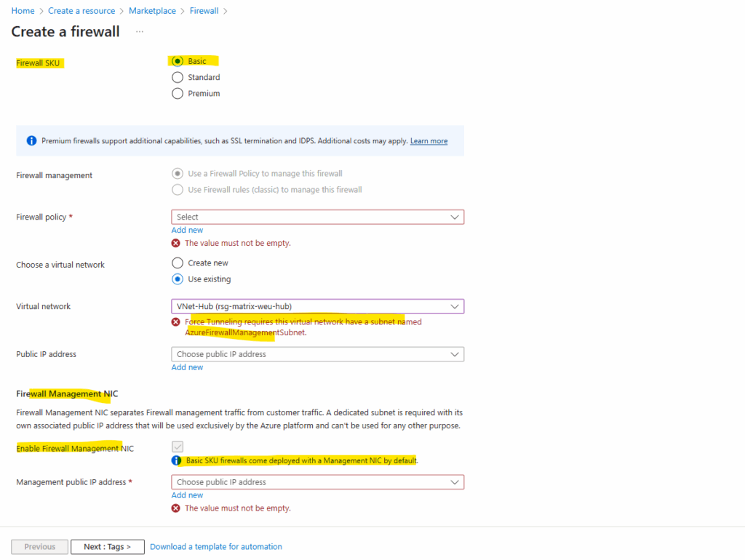Click the Firewall management label
This screenshot has height=560, width=745.
pyautogui.click(x=54, y=176)
